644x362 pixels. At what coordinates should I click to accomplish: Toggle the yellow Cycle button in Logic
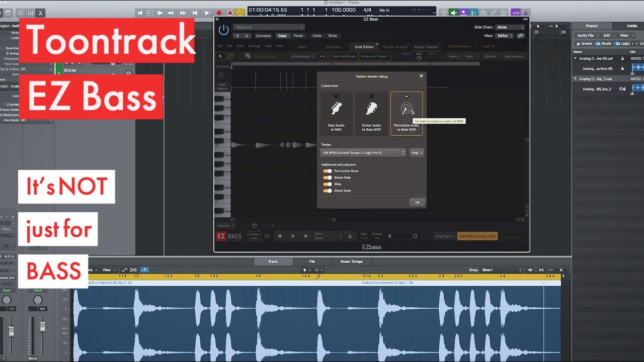pyautogui.click(x=240, y=13)
